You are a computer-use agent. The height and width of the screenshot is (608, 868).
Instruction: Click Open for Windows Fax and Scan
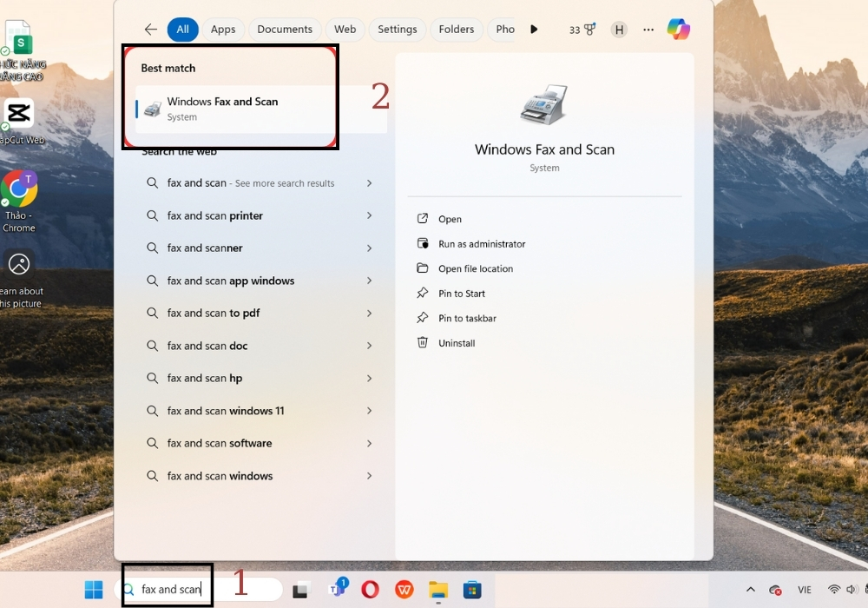click(450, 219)
